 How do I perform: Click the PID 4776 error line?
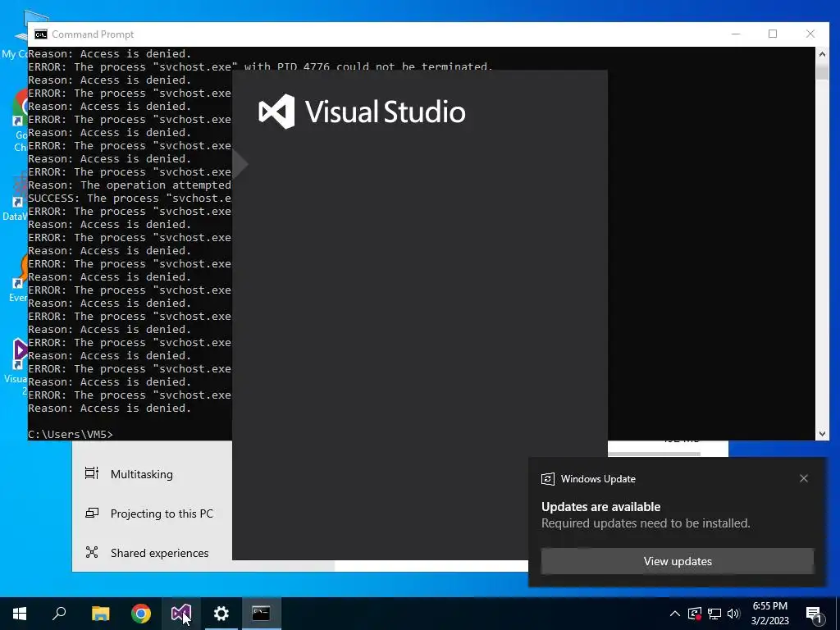(x=260, y=67)
